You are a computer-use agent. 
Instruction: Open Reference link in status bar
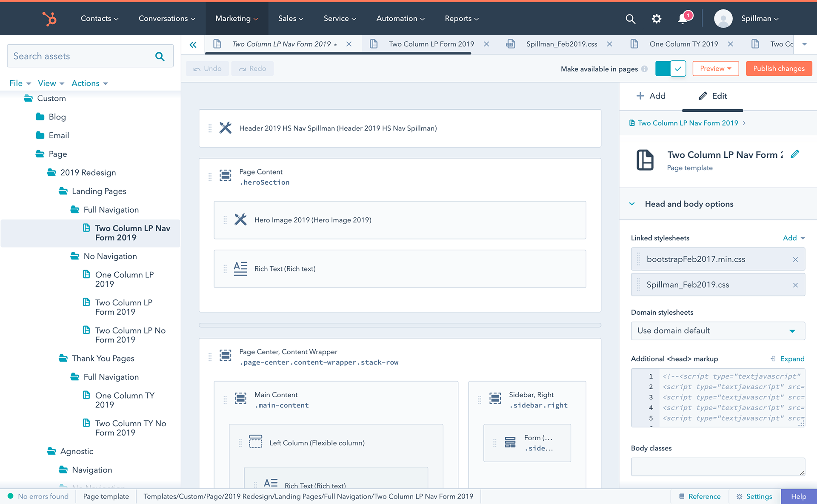(700, 496)
